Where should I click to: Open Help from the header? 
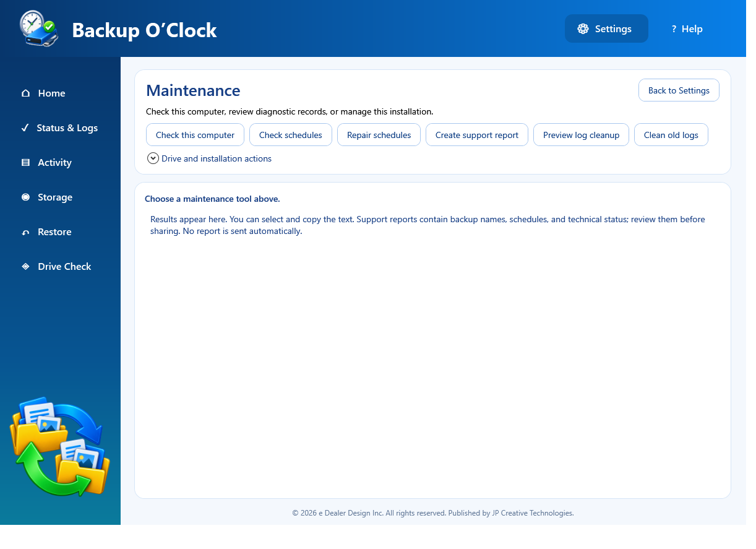coord(687,28)
